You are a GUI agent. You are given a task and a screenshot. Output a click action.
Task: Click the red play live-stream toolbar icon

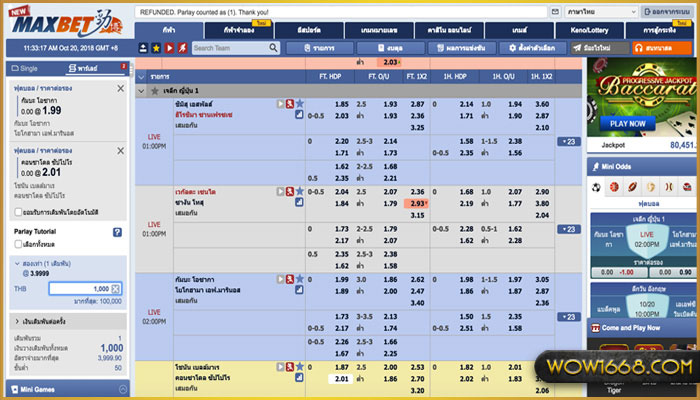coord(168,47)
